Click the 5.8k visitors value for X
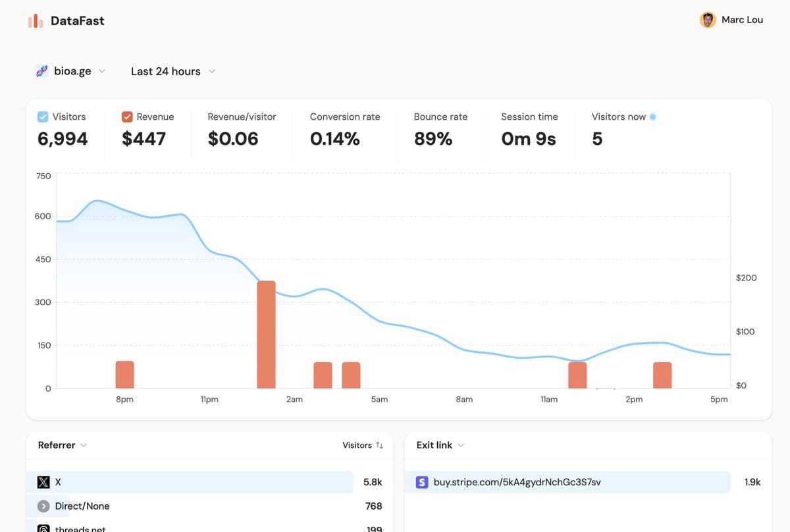This screenshot has height=532, width=790. click(x=373, y=482)
